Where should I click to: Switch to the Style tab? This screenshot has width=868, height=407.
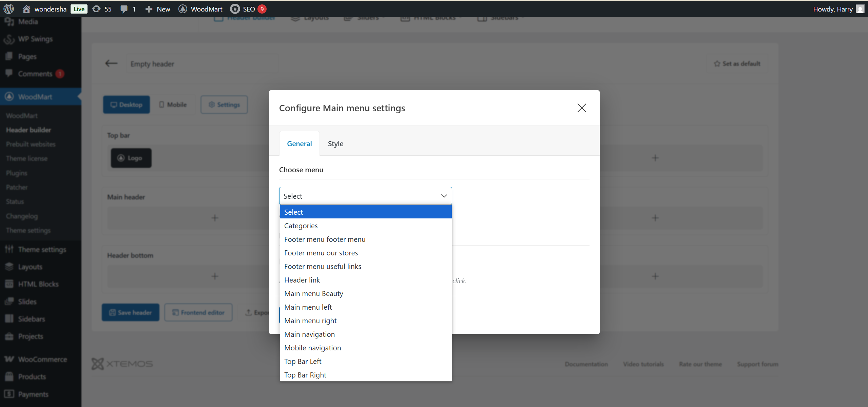(x=335, y=143)
